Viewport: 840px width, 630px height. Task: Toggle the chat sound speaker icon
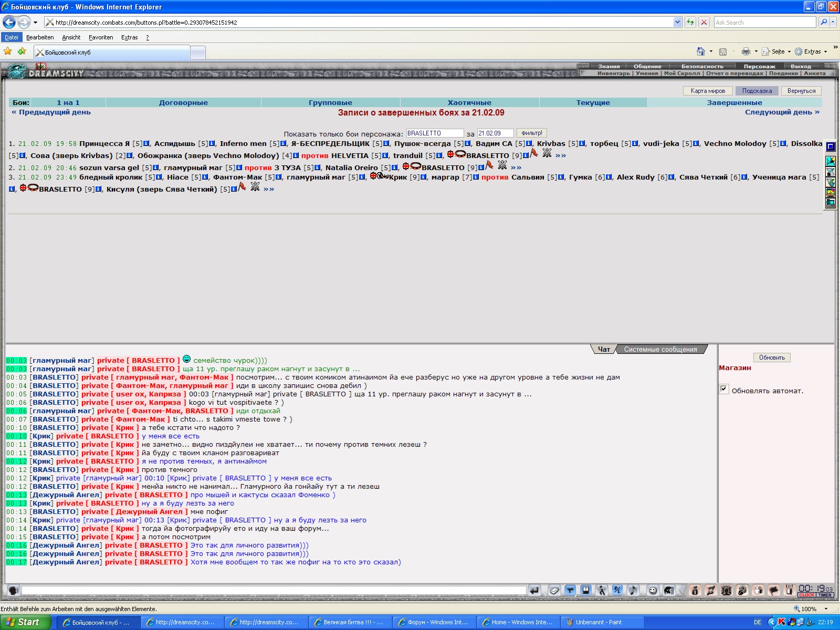633,590
